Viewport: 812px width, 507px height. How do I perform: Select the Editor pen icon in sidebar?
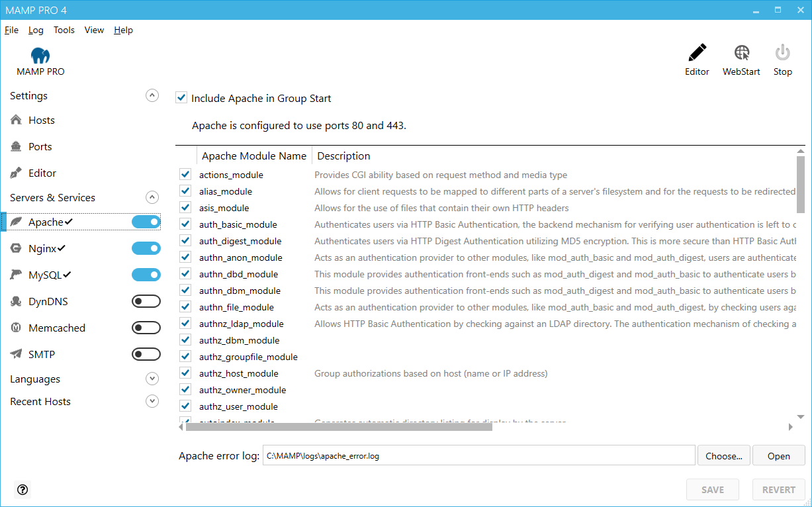coord(17,173)
